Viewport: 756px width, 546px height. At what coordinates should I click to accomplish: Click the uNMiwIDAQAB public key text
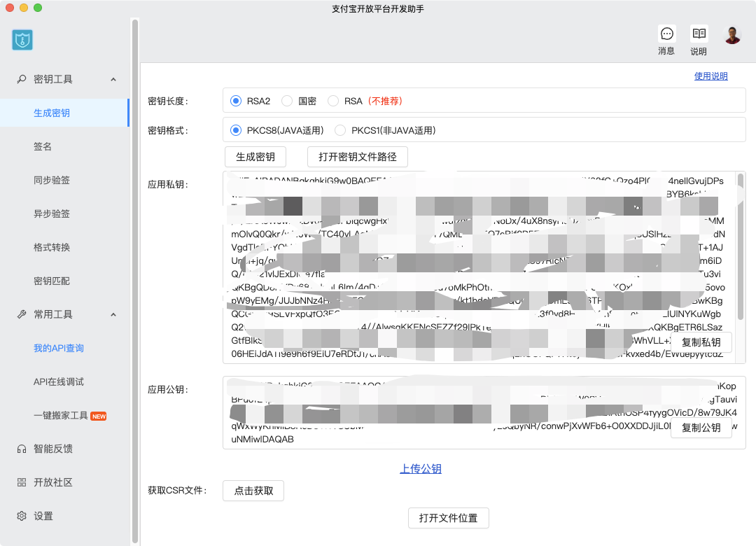click(262, 440)
